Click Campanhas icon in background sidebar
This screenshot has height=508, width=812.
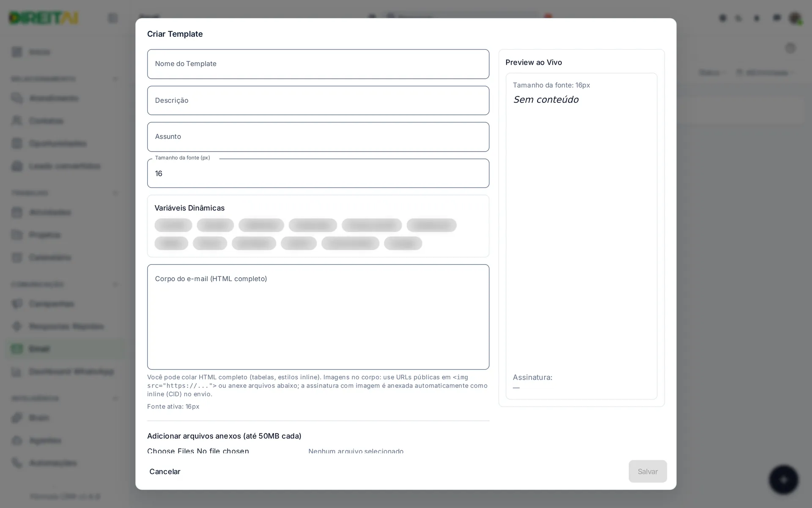(17, 304)
